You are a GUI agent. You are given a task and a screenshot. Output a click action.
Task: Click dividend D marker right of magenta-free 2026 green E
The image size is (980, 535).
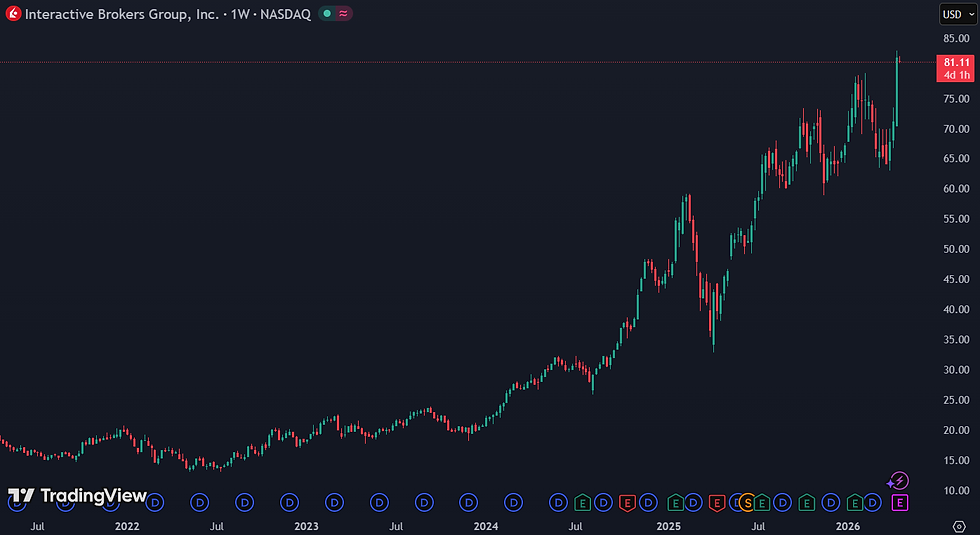point(873,502)
